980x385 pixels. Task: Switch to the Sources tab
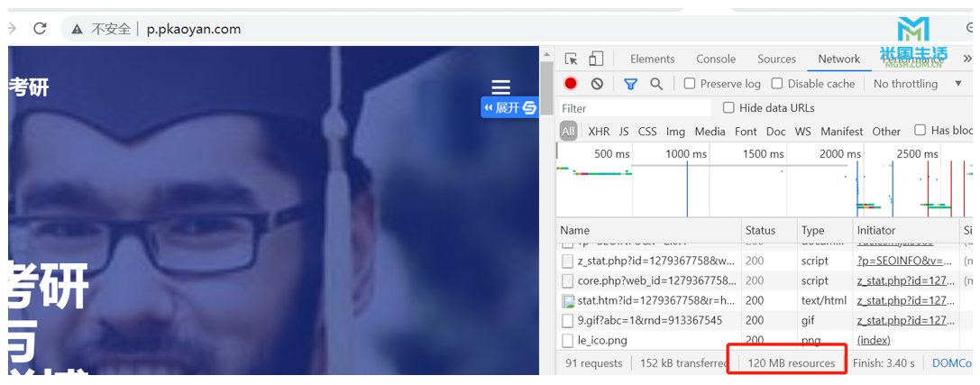coord(777,59)
